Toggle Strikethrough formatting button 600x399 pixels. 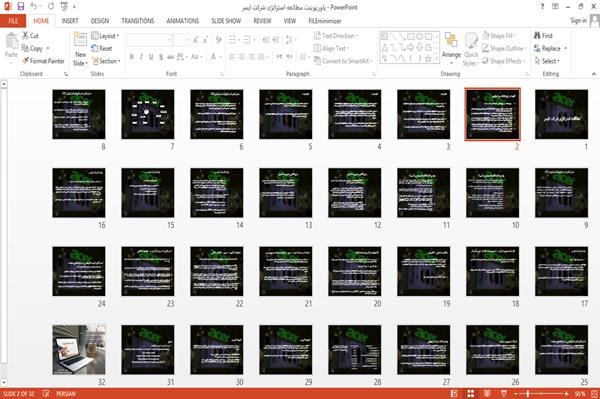pyautogui.click(x=171, y=57)
